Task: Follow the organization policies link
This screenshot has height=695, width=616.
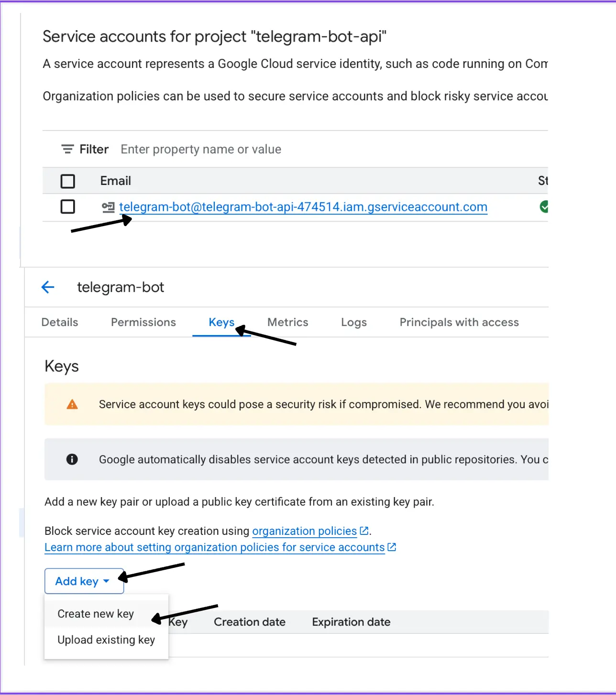Action: pyautogui.click(x=304, y=531)
